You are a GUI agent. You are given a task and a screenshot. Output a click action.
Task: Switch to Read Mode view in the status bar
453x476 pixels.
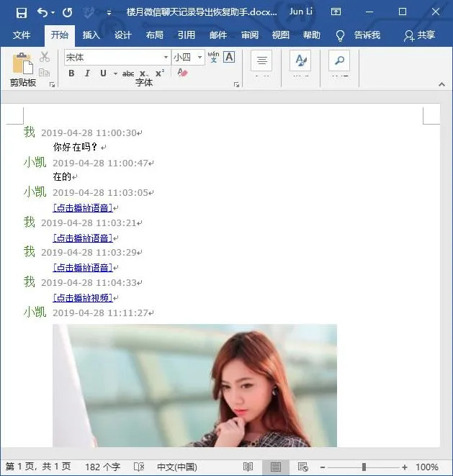click(248, 467)
